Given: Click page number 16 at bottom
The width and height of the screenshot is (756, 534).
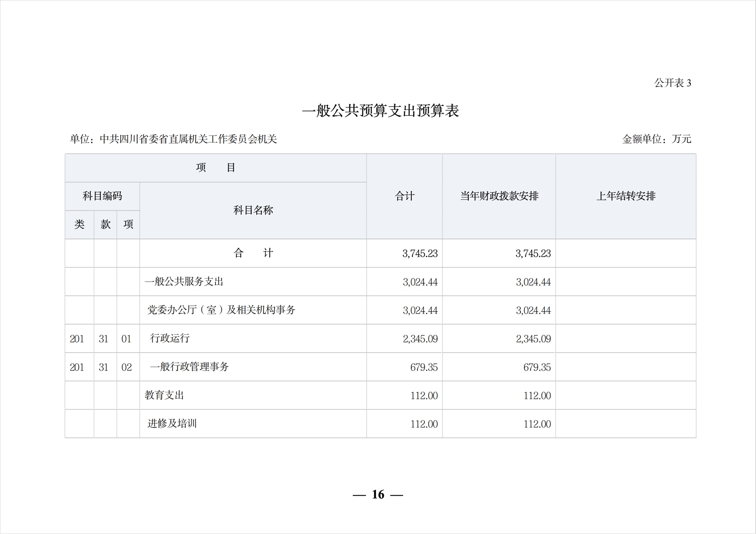Looking at the screenshot, I should pos(378,494).
